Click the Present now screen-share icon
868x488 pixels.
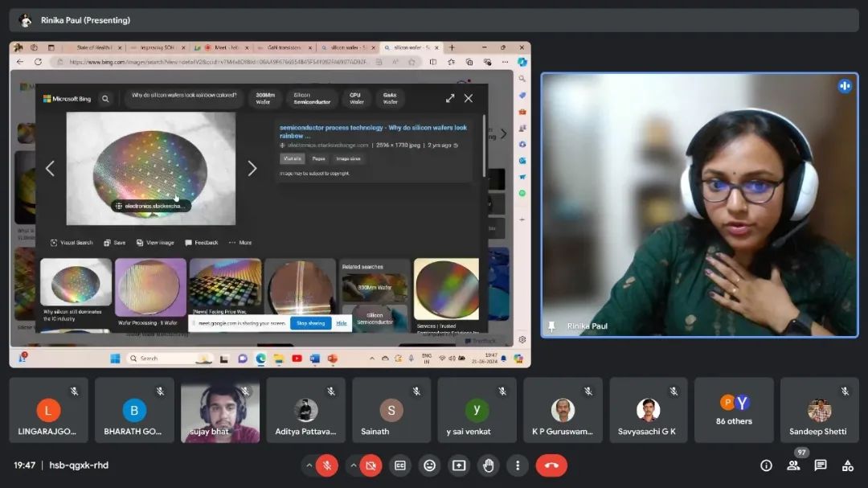pyautogui.click(x=459, y=465)
